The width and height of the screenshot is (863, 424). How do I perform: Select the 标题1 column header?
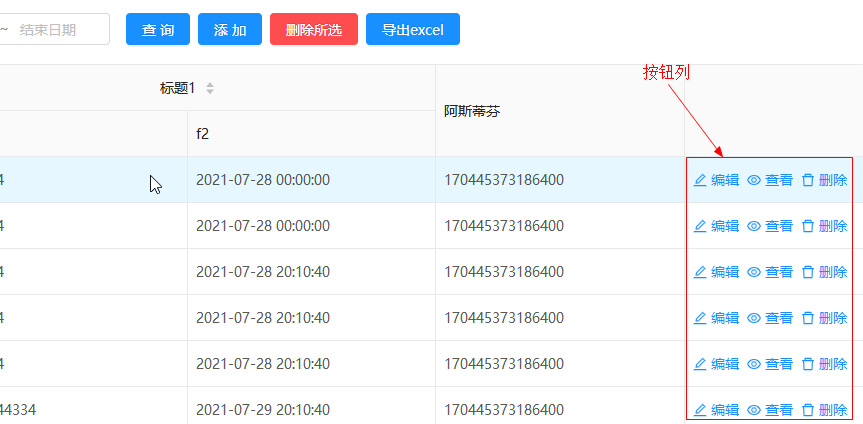pyautogui.click(x=178, y=88)
